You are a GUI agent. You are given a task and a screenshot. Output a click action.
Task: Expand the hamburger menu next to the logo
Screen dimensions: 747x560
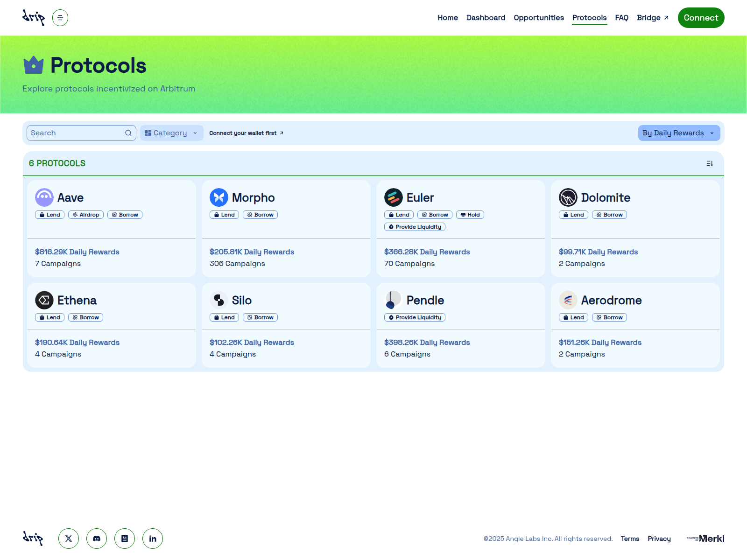click(60, 17)
